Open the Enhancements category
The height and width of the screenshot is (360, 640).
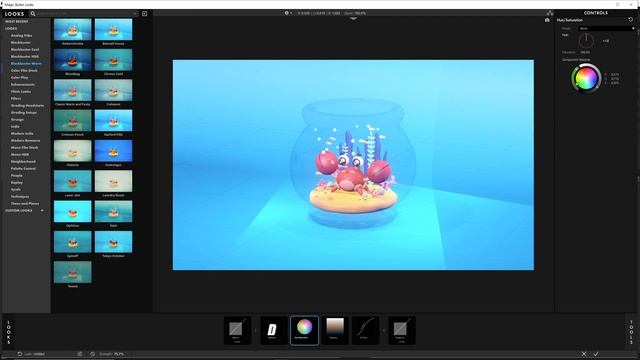point(23,84)
